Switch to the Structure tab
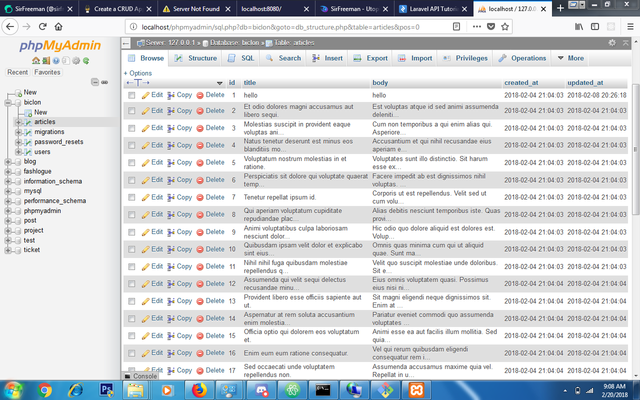This screenshot has width=640, height=400. 196,58
